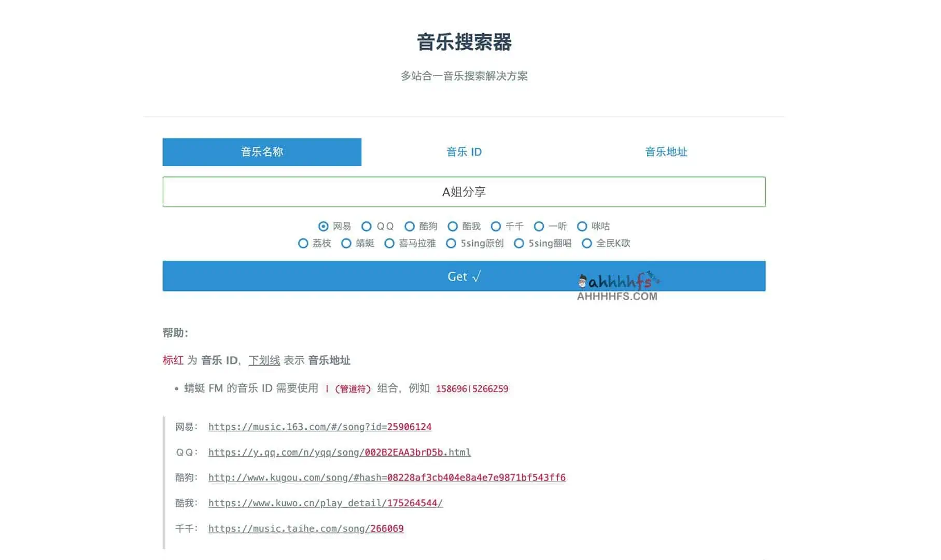941x560 pixels.
Task: Switch to the 音乐名称 tab
Action: [262, 152]
